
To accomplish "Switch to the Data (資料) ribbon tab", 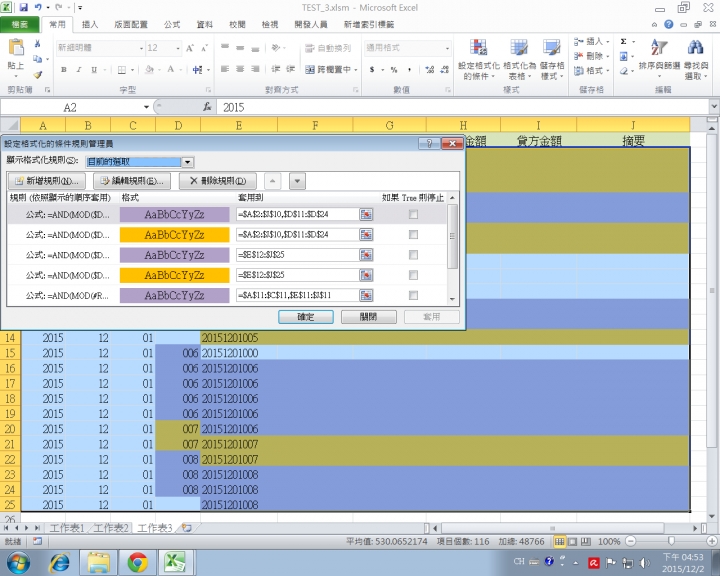I will (x=204, y=24).
